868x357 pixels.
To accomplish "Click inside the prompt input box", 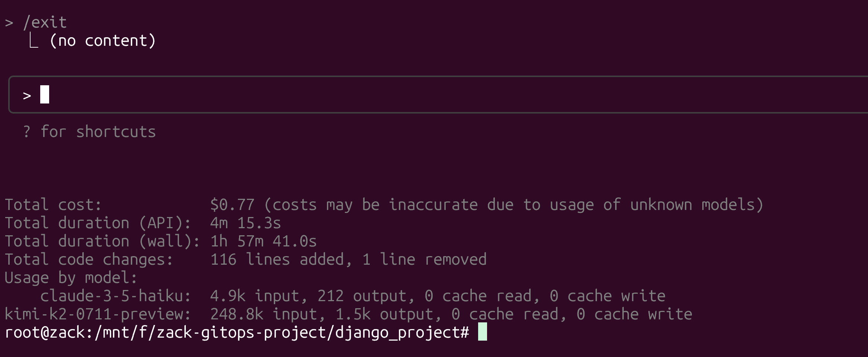I will (x=438, y=95).
